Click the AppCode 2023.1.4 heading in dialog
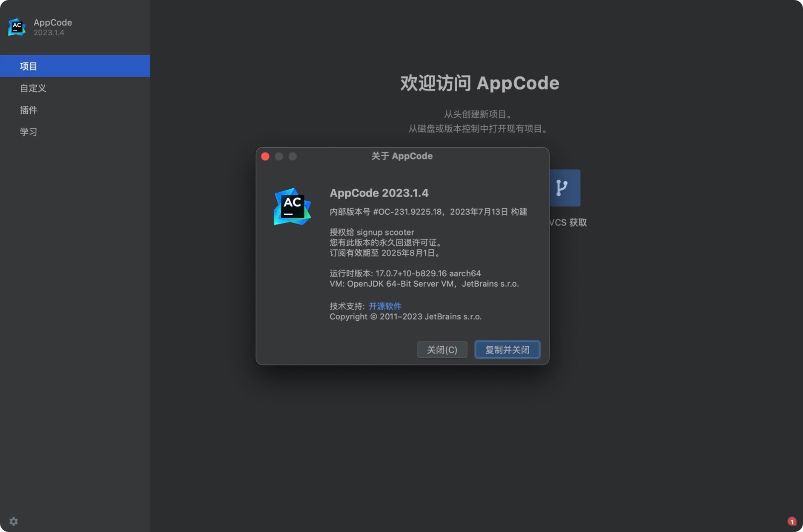 tap(379, 193)
